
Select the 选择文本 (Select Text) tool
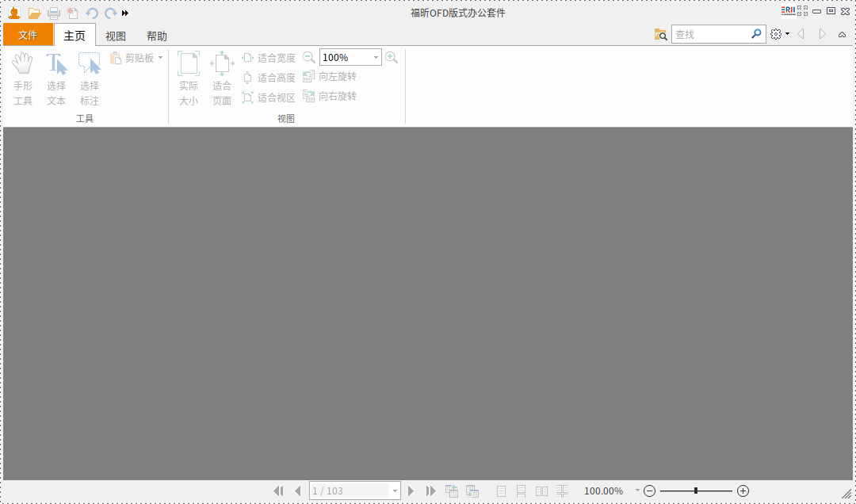(x=55, y=77)
